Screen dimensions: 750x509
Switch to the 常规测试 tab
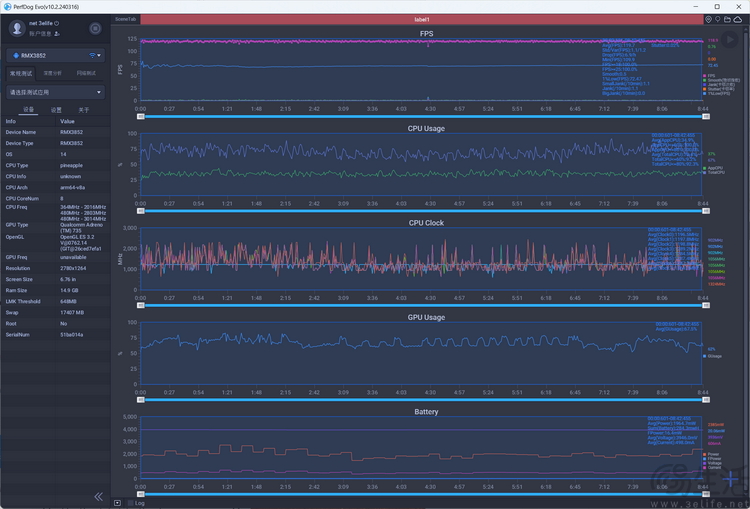pos(21,73)
